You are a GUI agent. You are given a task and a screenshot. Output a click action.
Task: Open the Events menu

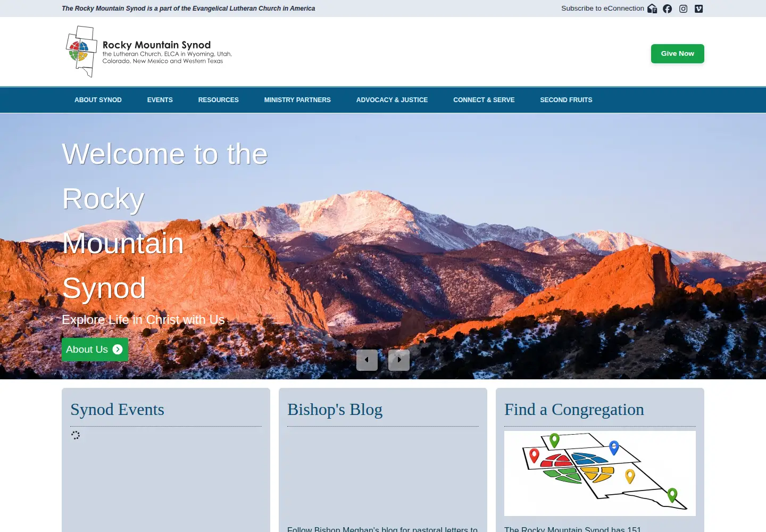(x=160, y=100)
